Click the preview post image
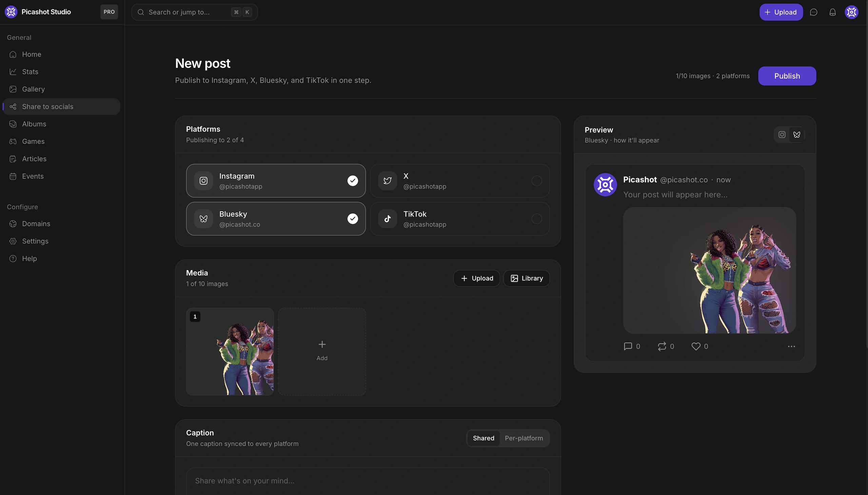 click(x=710, y=270)
